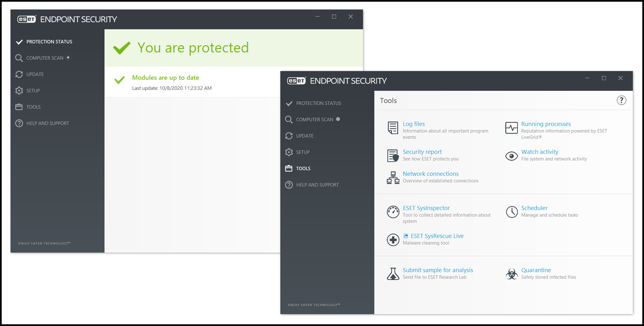
Task: Open the Log files link
Action: point(414,124)
